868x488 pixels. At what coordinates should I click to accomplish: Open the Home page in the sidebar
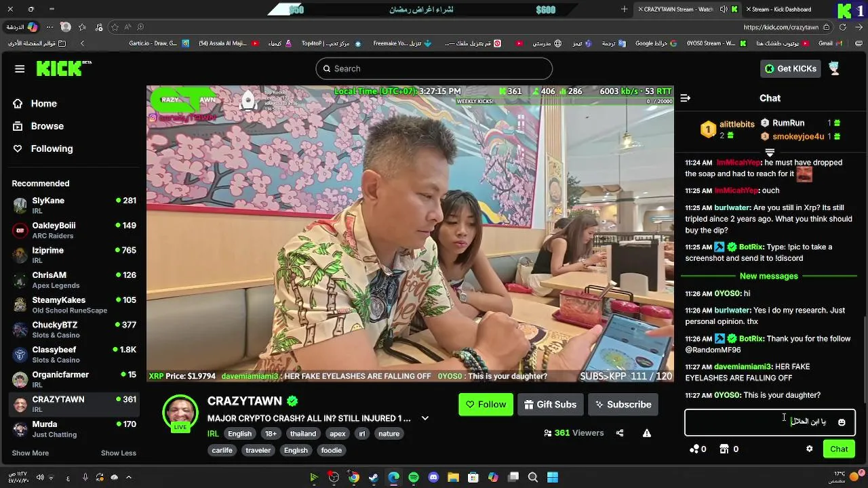(x=43, y=104)
